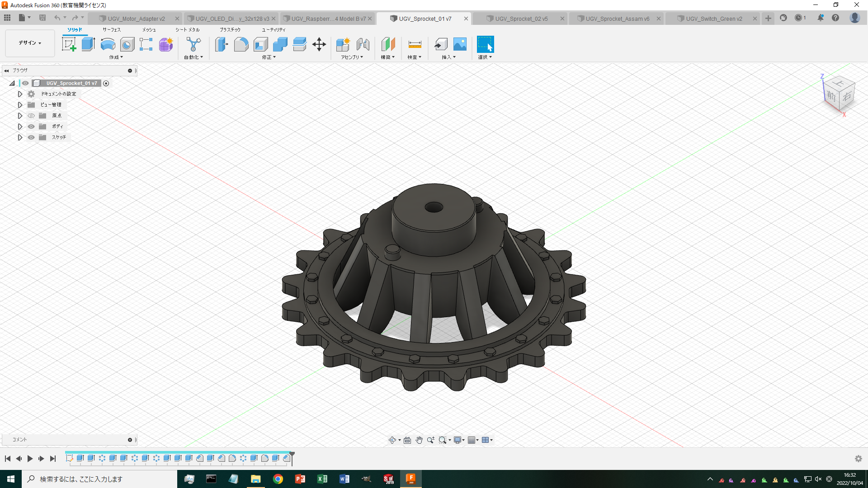Select the Extrude tool
This screenshot has width=868, height=488.
pyautogui.click(x=88, y=44)
